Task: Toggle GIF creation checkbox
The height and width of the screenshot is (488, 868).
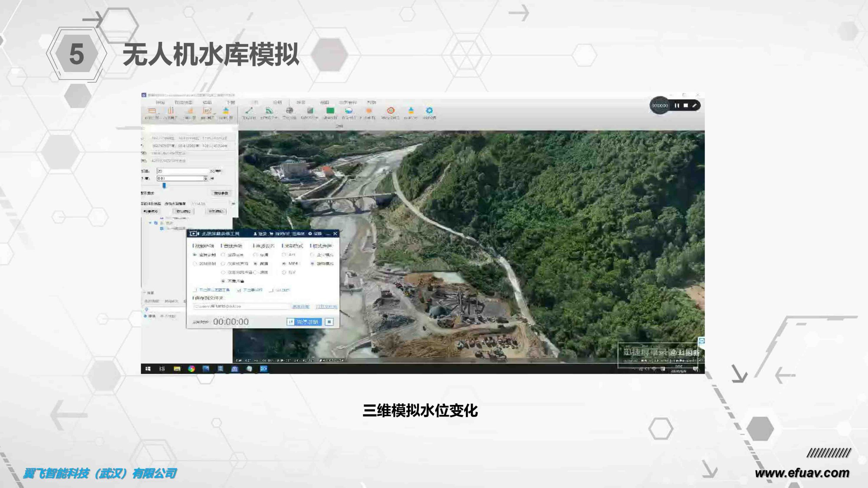Action: pyautogui.click(x=280, y=290)
